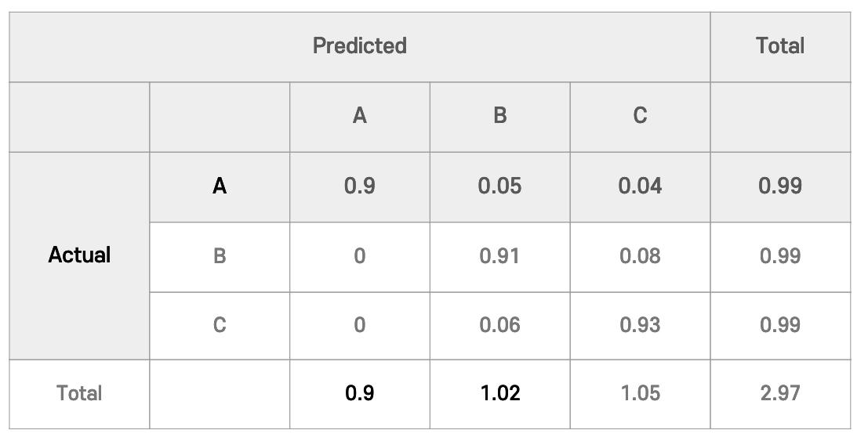Screen dimensions: 868x441
Task: Click the 0.05 cell
Action: [x=500, y=187]
